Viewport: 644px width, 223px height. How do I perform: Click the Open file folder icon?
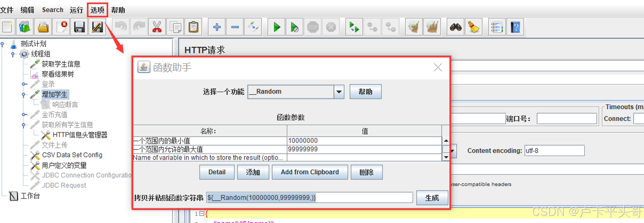[43, 27]
